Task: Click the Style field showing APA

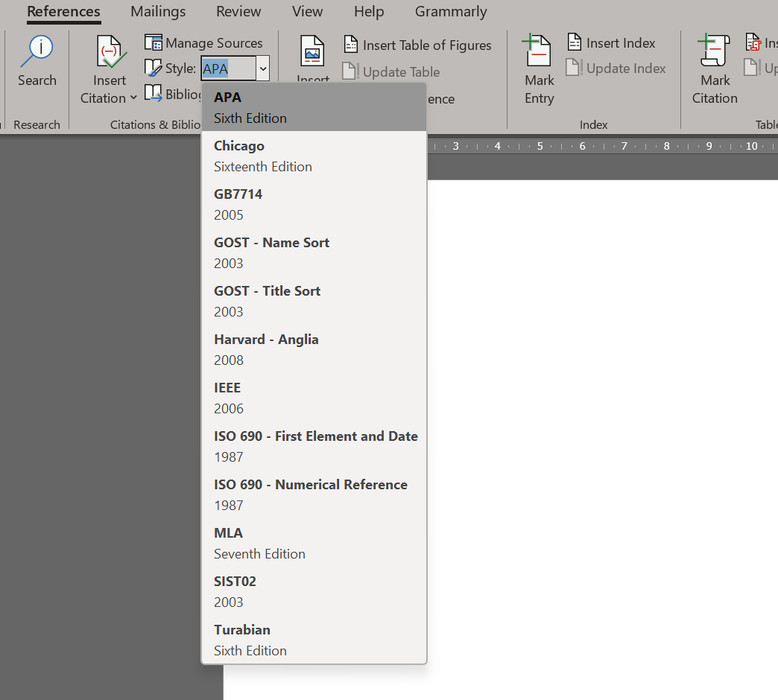Action: [x=229, y=69]
